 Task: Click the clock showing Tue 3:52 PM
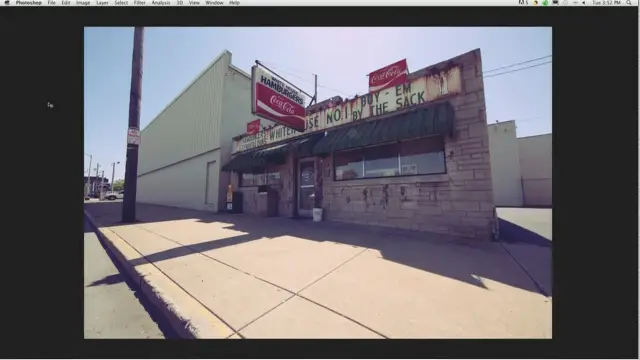(x=607, y=2)
